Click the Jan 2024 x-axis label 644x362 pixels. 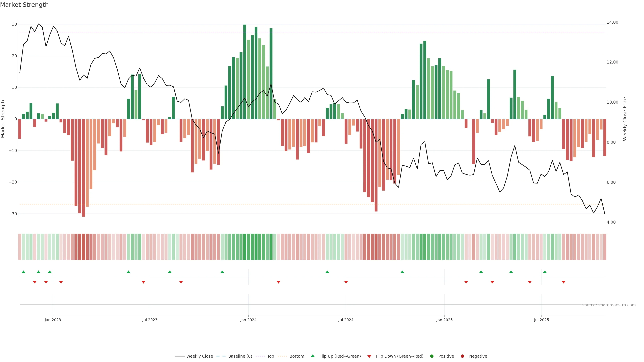248,320
